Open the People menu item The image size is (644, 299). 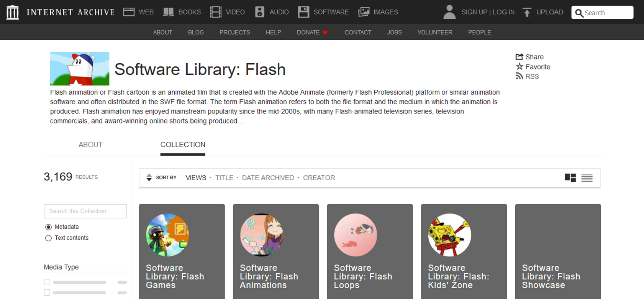click(479, 32)
